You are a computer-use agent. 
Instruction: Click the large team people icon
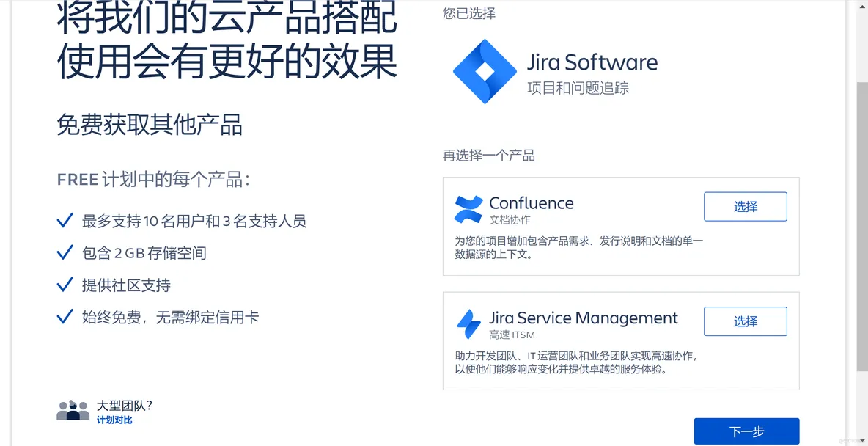click(73, 411)
